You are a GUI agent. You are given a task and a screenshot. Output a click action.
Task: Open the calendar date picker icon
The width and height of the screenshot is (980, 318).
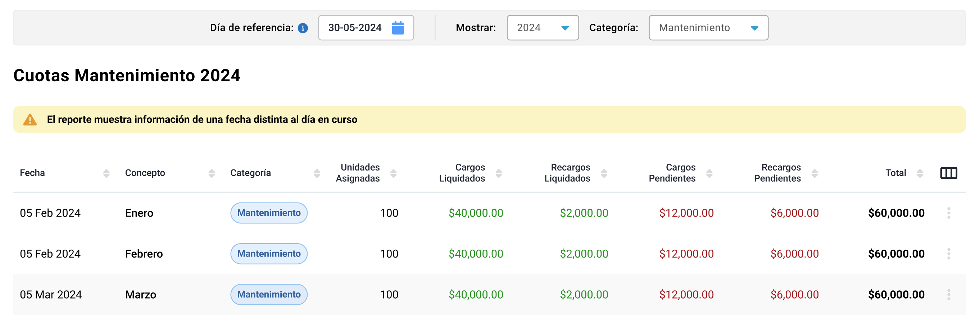[x=398, y=28]
